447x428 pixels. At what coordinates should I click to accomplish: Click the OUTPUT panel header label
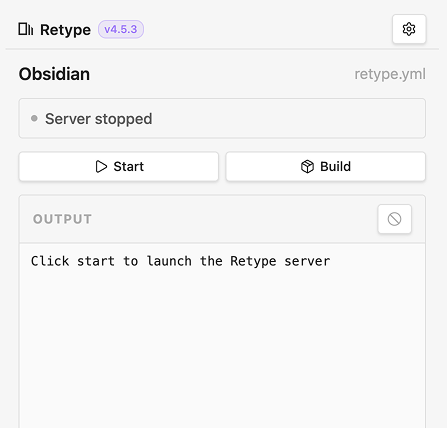[62, 219]
